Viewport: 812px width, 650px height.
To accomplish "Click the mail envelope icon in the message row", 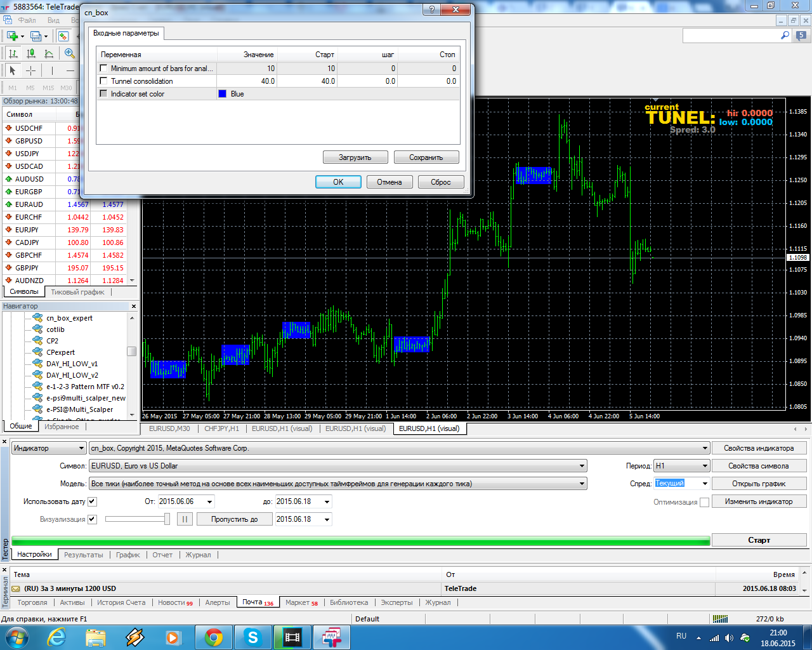I will coord(16,588).
